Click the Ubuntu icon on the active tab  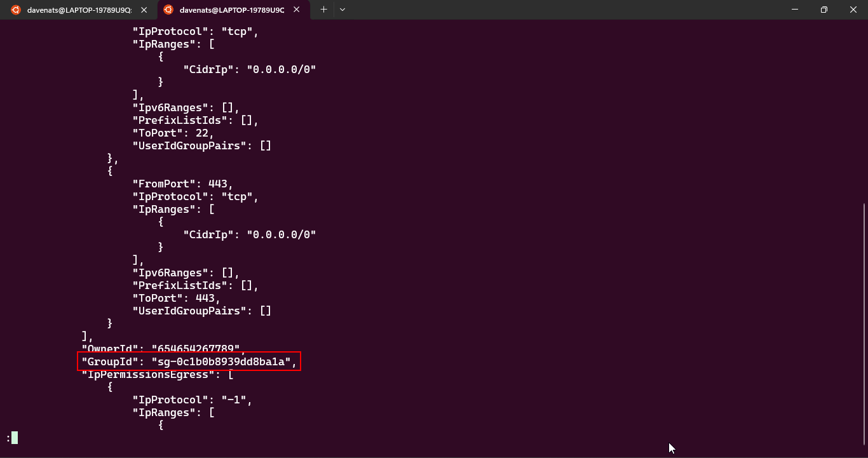click(x=168, y=10)
